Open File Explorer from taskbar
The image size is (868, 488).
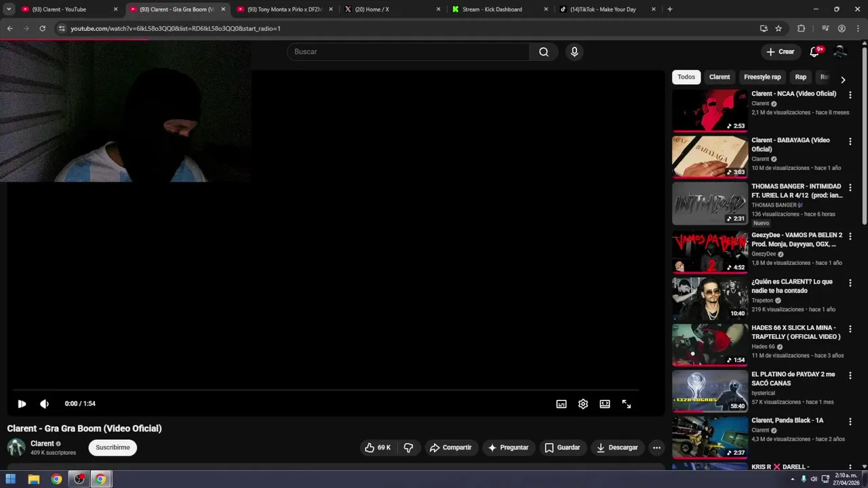pos(34,479)
